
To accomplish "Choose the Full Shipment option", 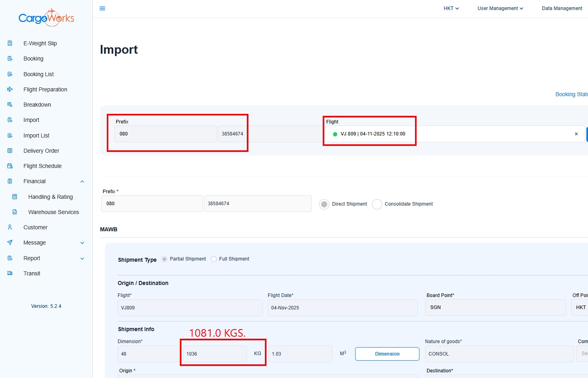I will pos(214,259).
